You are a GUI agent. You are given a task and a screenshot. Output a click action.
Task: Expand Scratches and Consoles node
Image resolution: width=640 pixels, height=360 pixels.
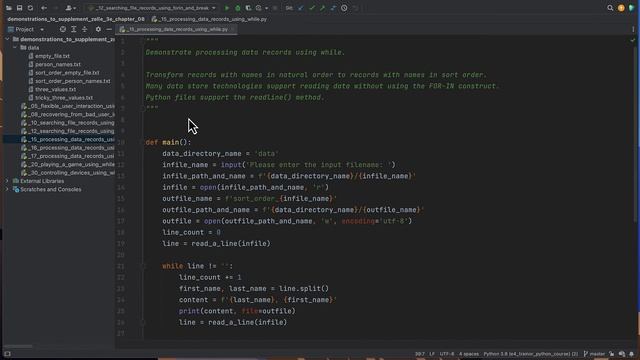coord(7,189)
